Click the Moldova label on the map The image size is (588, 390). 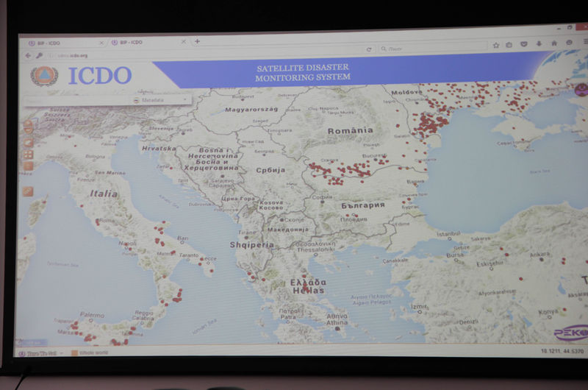click(406, 92)
